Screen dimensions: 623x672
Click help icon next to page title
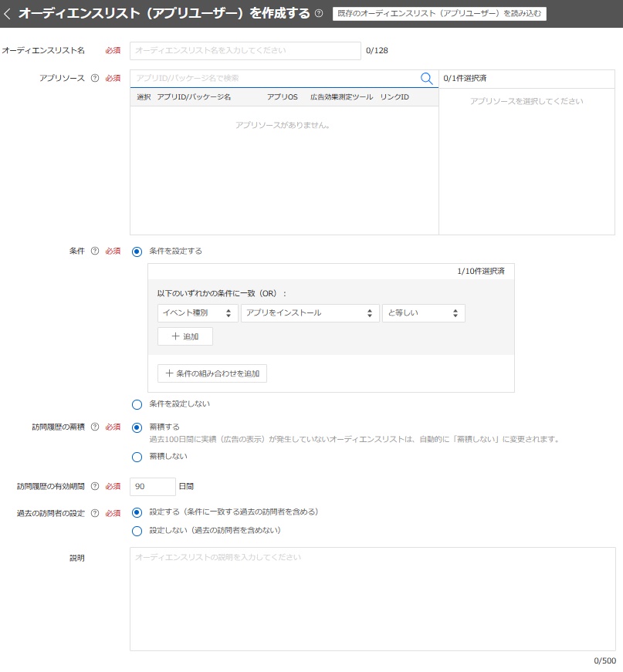(x=319, y=14)
